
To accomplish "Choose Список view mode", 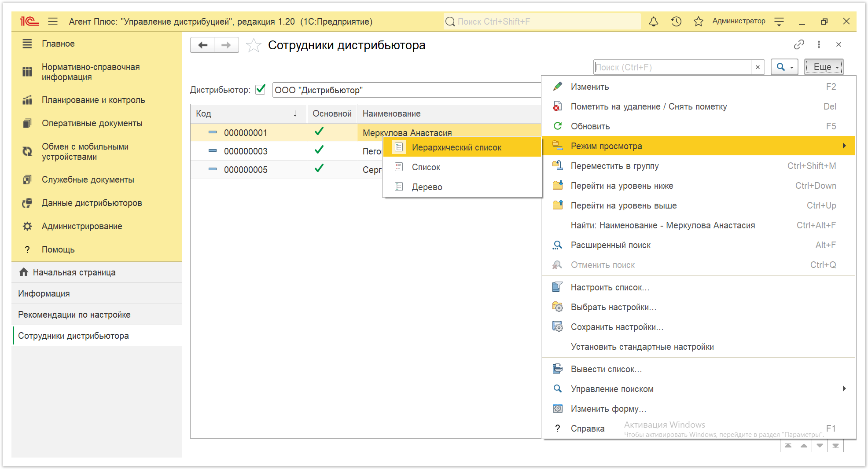I will pyautogui.click(x=462, y=167).
